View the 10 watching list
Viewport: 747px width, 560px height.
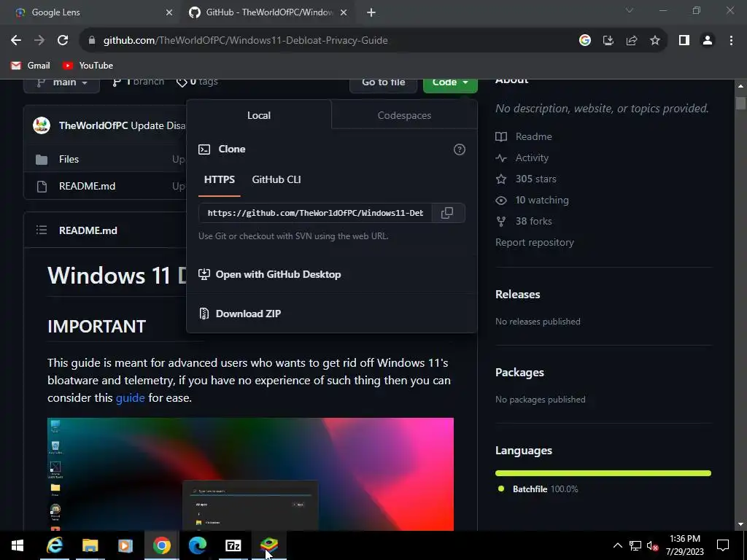pos(532,200)
